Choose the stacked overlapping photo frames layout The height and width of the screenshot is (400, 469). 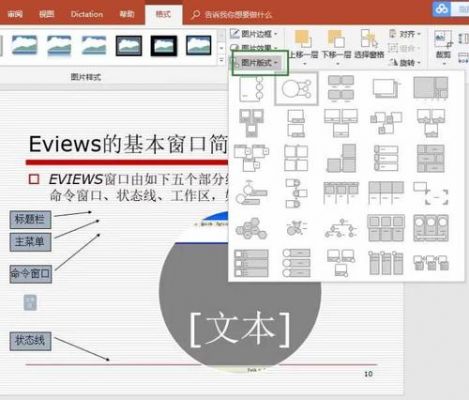click(386, 88)
